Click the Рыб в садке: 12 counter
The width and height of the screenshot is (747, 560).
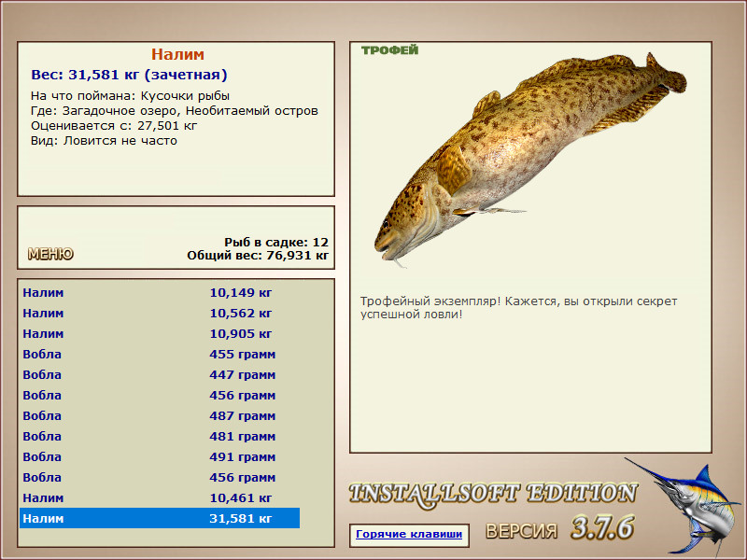click(x=276, y=242)
